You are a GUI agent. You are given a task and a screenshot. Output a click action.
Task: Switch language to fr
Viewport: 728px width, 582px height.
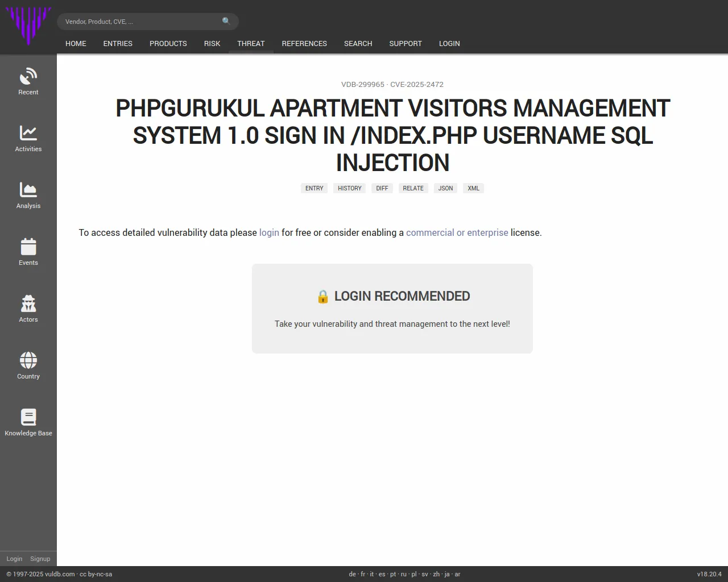(363, 574)
